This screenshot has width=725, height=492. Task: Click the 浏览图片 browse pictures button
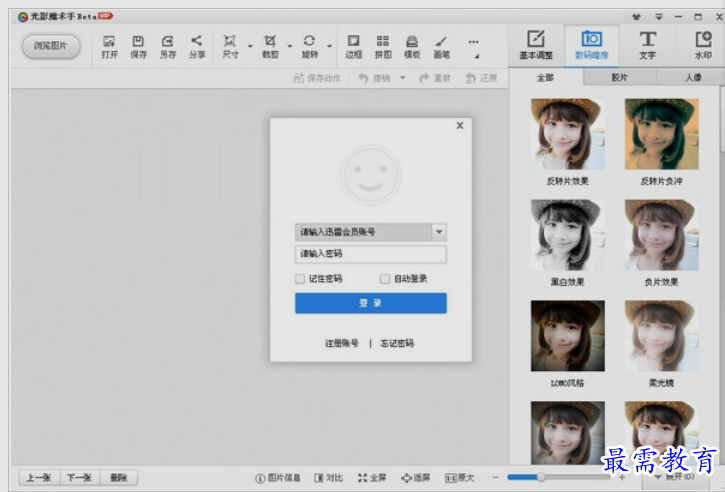point(51,46)
